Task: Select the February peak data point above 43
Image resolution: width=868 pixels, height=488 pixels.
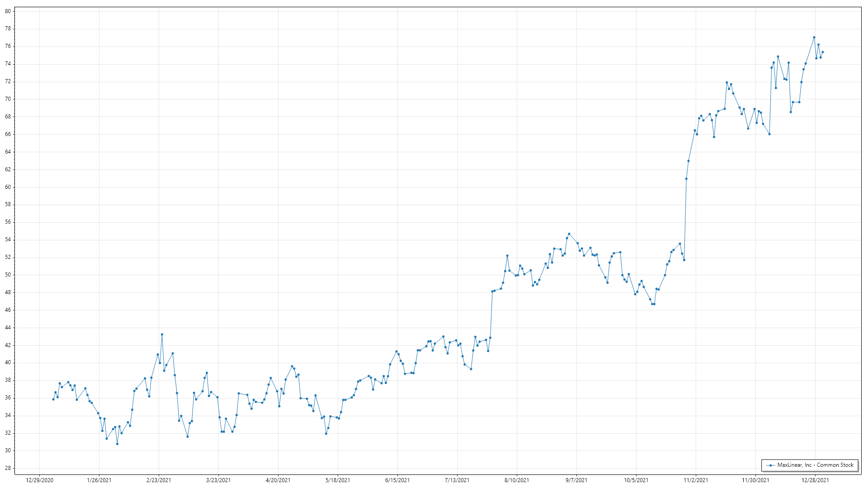Action: click(162, 334)
